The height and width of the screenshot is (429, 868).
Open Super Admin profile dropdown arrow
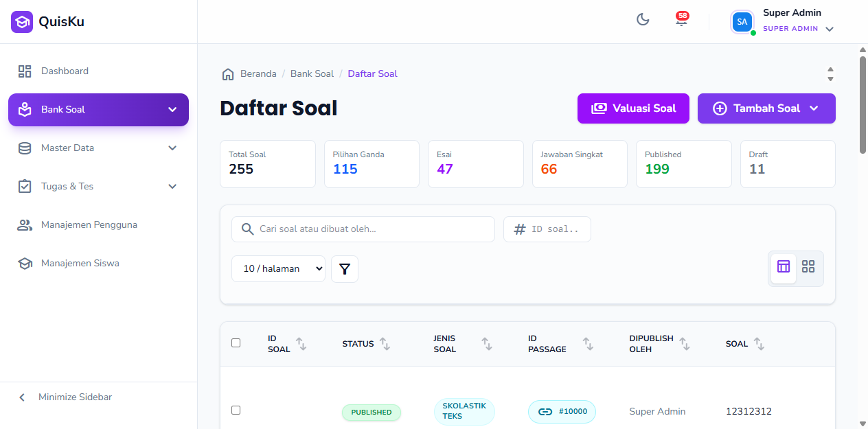[830, 30]
